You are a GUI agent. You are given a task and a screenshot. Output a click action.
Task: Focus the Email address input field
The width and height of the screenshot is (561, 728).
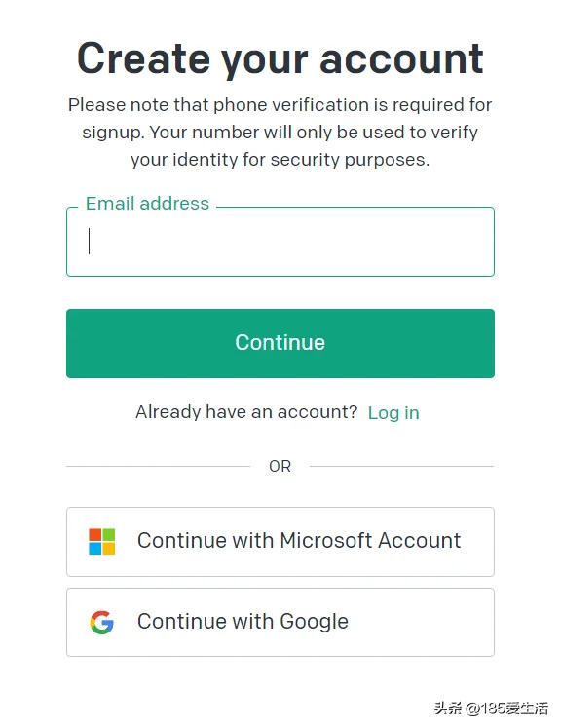(x=280, y=242)
